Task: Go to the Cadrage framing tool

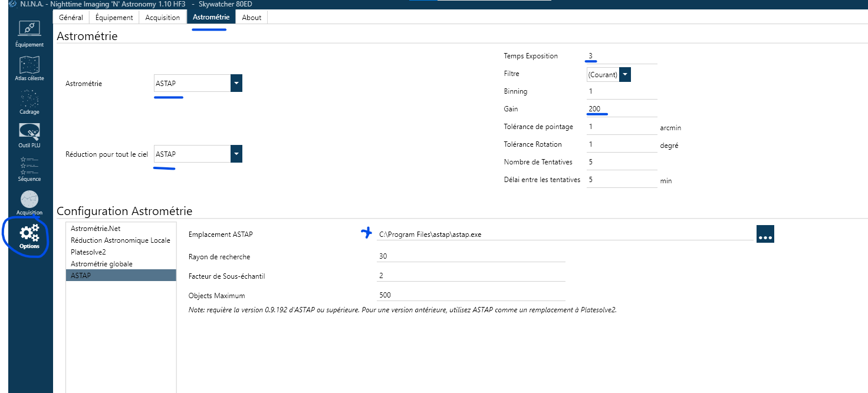Action: point(29,101)
